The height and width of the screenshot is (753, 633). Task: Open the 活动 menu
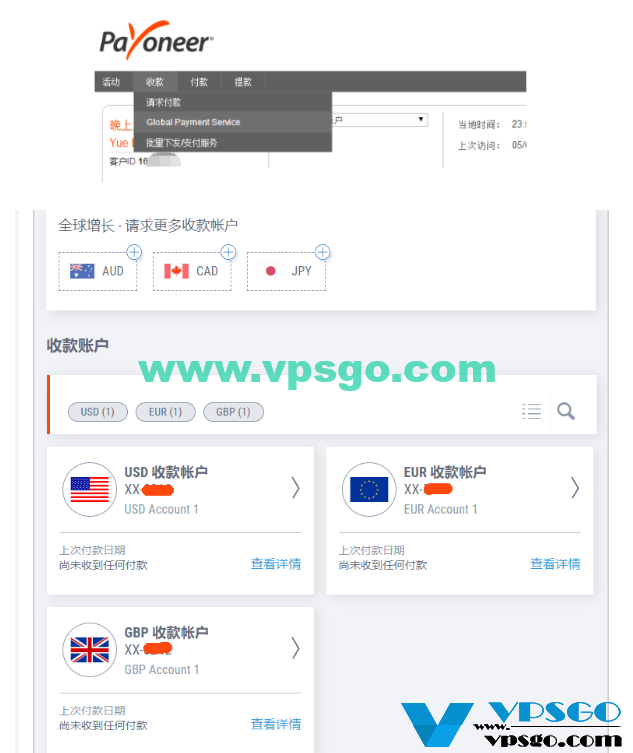111,82
